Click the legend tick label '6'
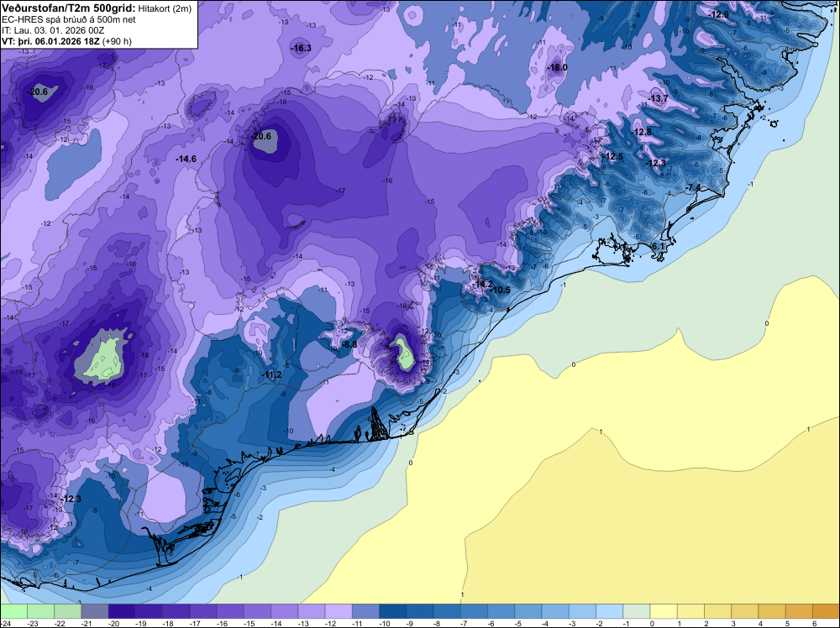 [814, 624]
